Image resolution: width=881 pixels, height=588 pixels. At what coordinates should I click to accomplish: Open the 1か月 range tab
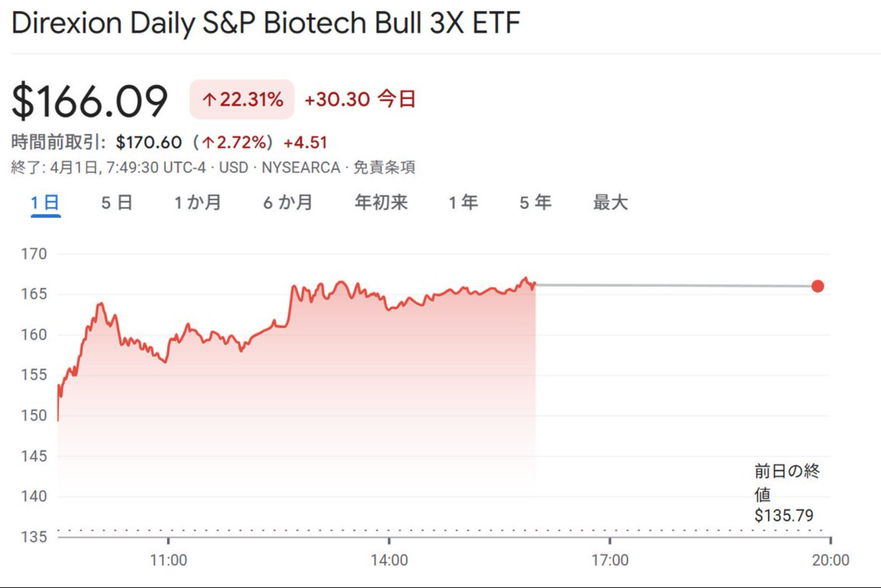click(x=198, y=203)
